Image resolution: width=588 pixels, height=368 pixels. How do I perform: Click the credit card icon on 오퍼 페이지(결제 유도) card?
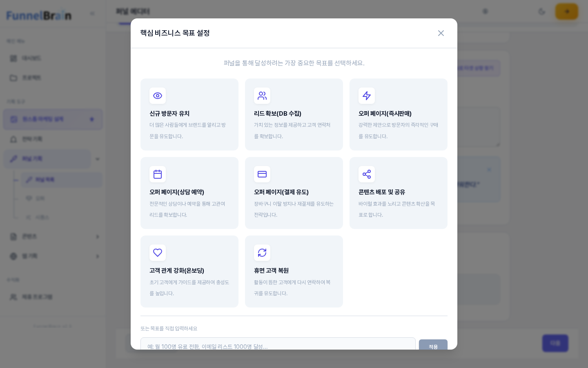click(262, 174)
